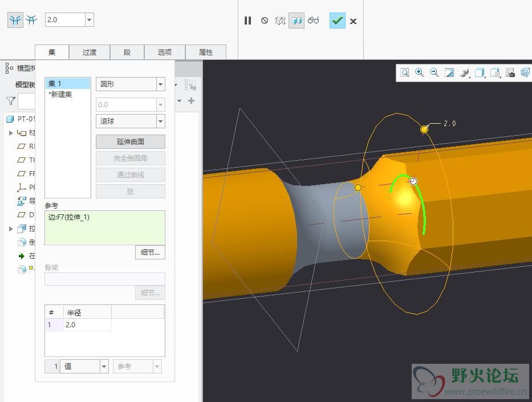Select the extrude feature icon in tree
This screenshot has width=532, height=402.
coord(22,229)
